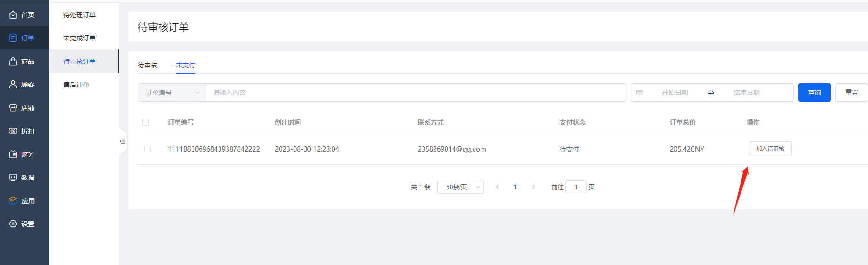Click the calendar icon in date range
The height and width of the screenshot is (265, 868).
640,93
